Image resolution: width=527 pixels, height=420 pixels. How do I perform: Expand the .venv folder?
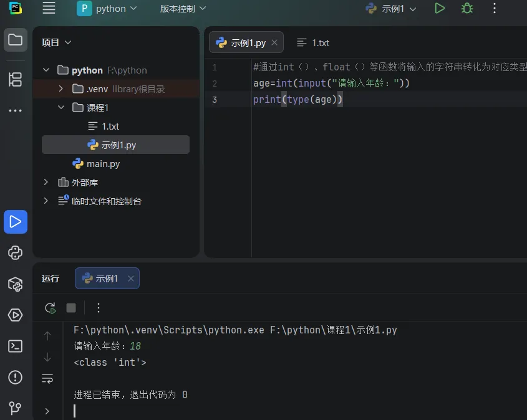(61, 88)
